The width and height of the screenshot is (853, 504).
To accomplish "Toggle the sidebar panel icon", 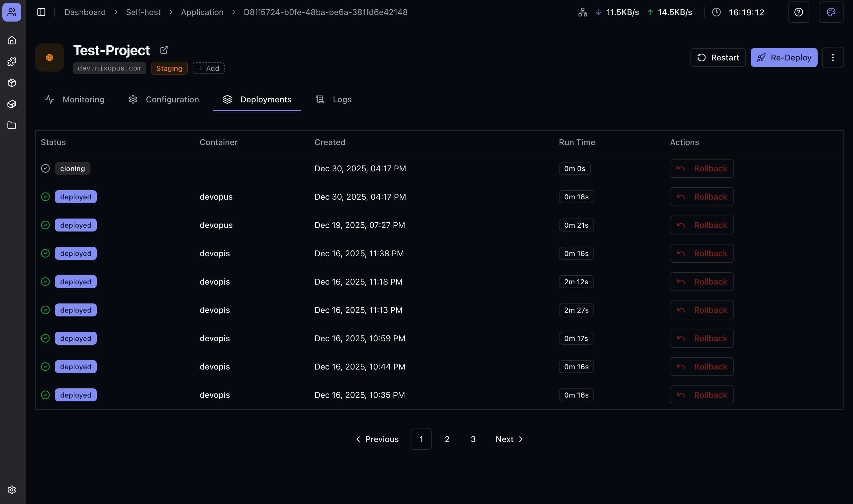I will point(41,12).
